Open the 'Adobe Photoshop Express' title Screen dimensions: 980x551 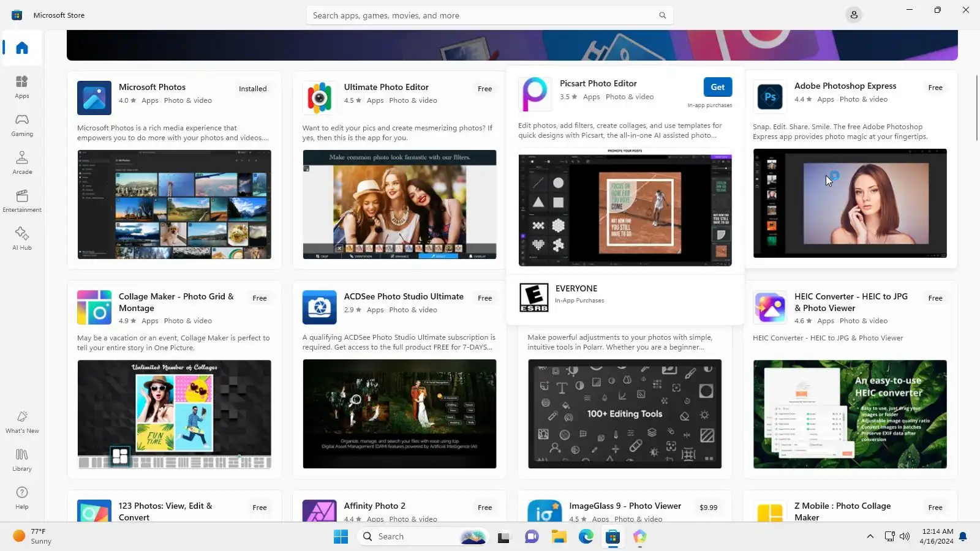(x=845, y=86)
